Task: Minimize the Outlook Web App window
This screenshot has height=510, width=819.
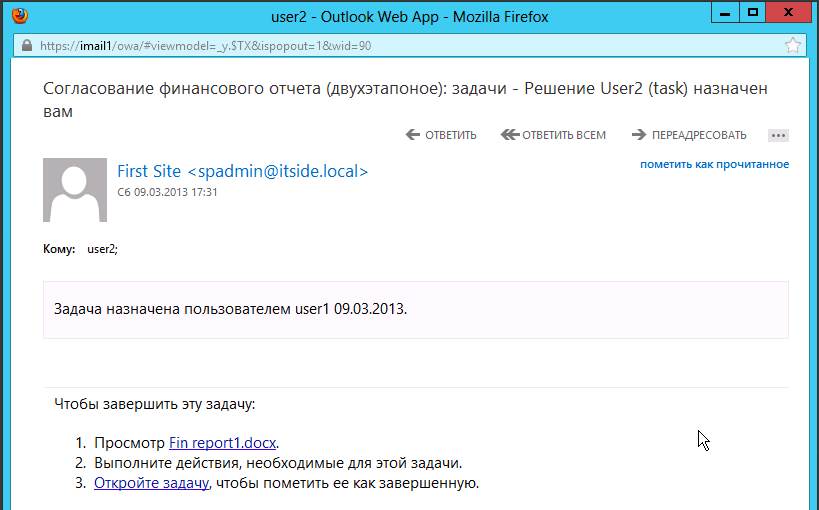Action: click(727, 12)
